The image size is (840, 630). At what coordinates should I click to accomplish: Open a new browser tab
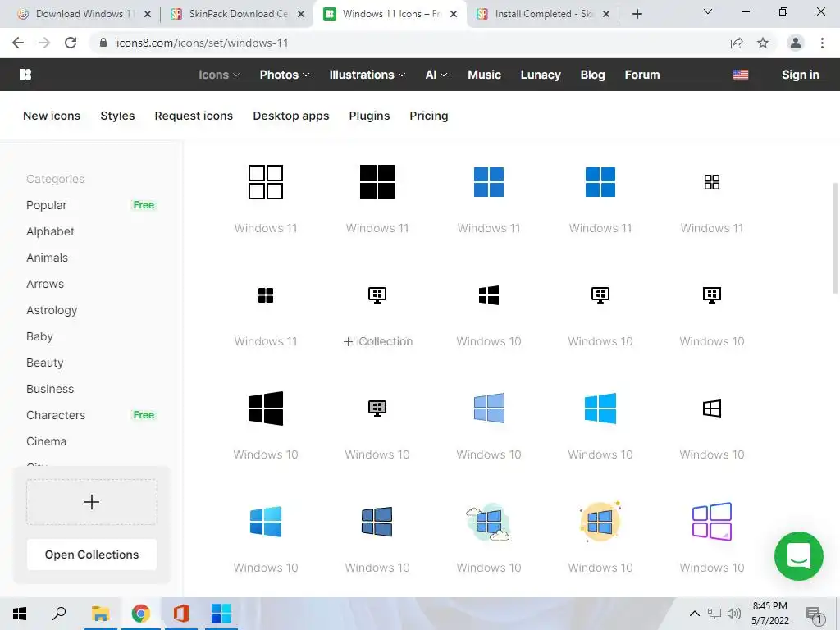637,14
